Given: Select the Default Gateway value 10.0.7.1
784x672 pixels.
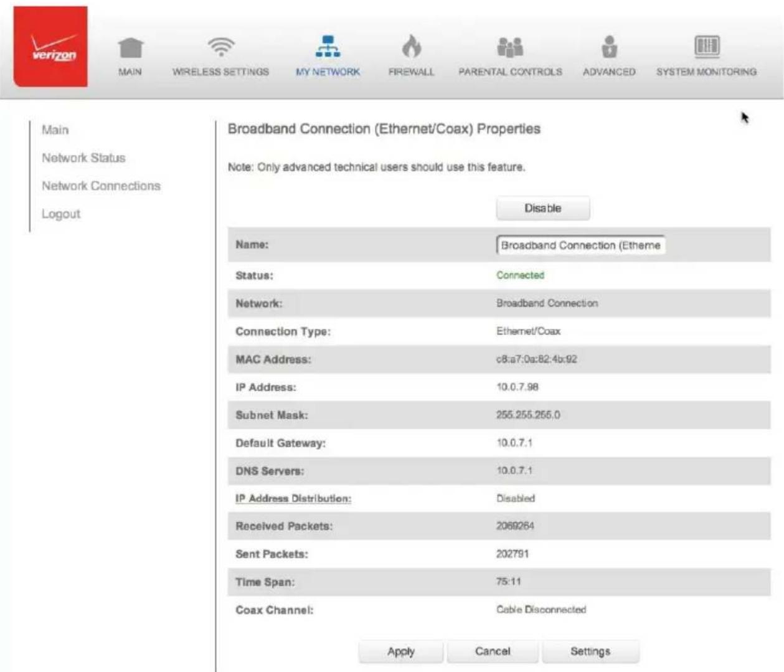Looking at the screenshot, I should (x=514, y=443).
